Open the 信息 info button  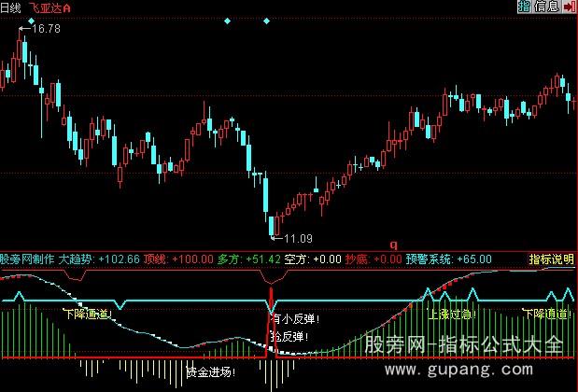(x=546, y=6)
